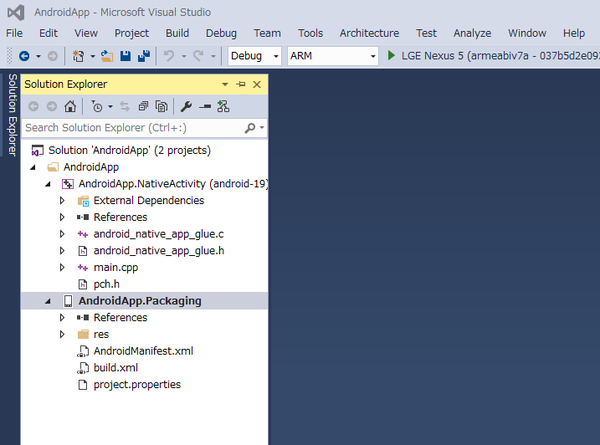600x445 pixels.
Task: Collapse AndroidApp.NativeActivity project node
Action: [x=48, y=184]
